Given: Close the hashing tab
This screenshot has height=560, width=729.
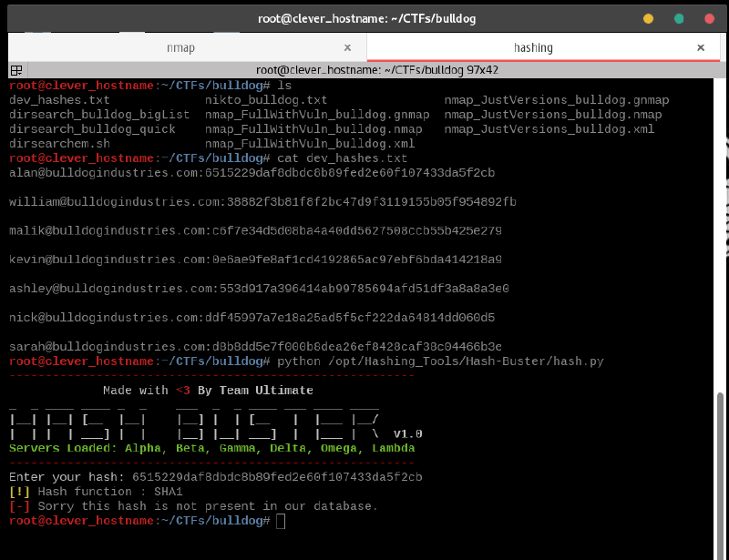Looking at the screenshot, I should click(701, 47).
